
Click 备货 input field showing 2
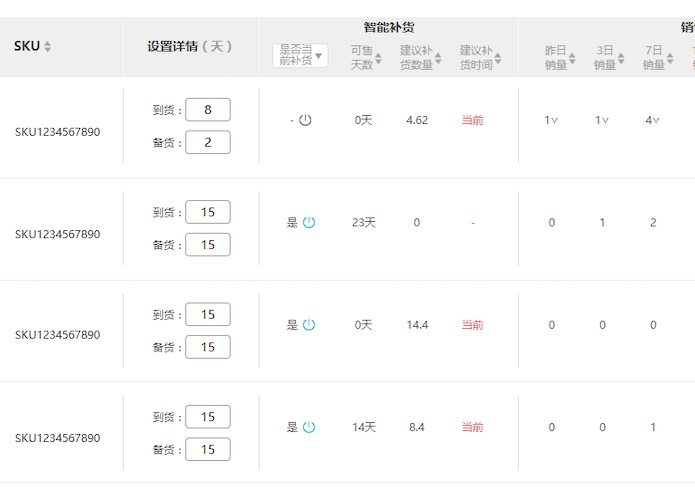point(208,142)
